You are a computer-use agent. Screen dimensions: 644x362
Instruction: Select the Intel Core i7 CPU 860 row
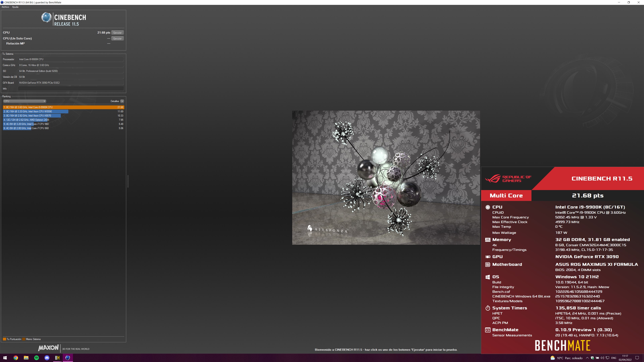(64, 128)
